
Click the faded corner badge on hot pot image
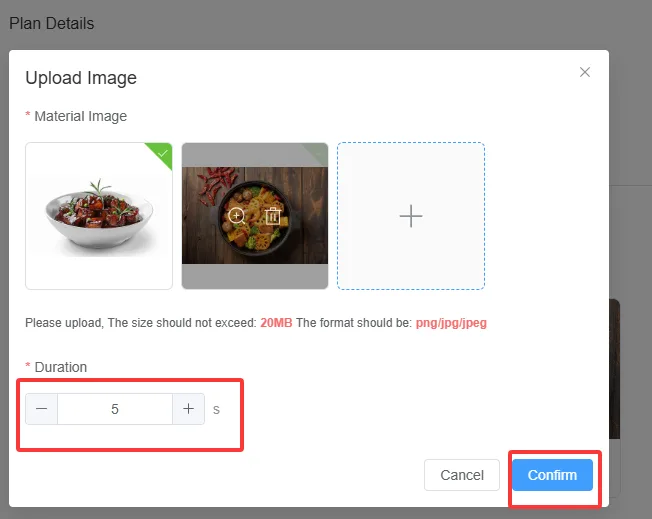(x=318, y=153)
